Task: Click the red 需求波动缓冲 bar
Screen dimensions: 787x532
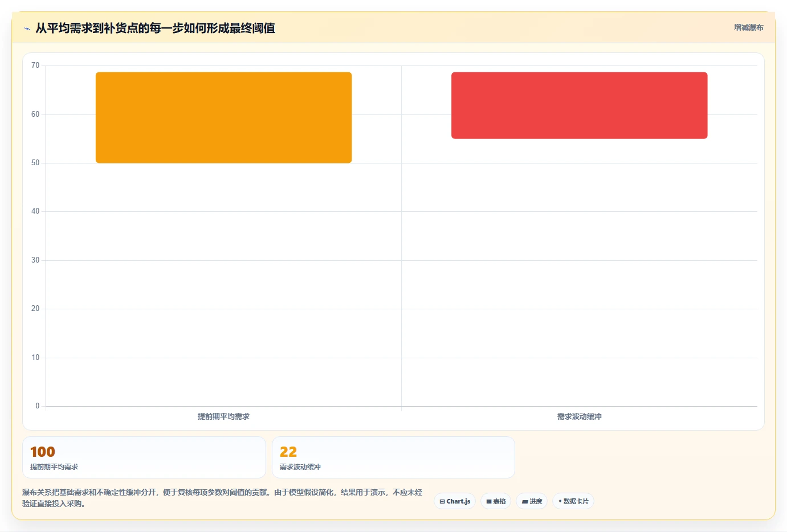Action: 579,105
